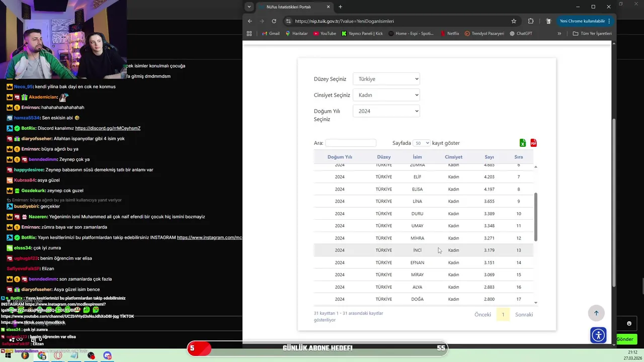Go back in Chrome
The image size is (644, 362).
pos(250,21)
